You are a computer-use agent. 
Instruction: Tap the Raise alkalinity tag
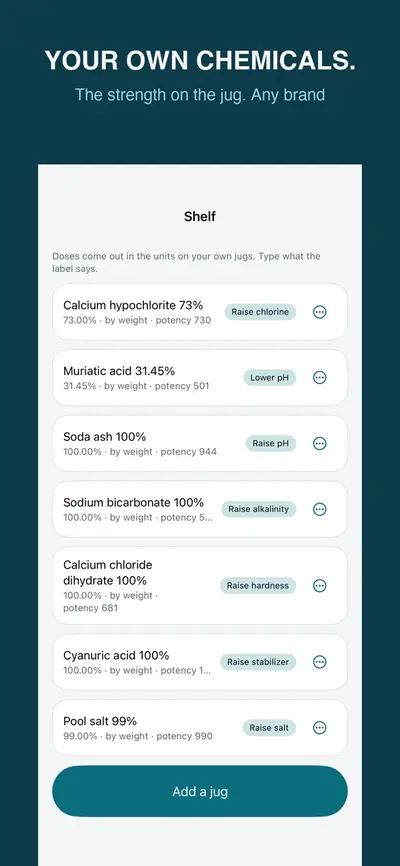click(259, 509)
